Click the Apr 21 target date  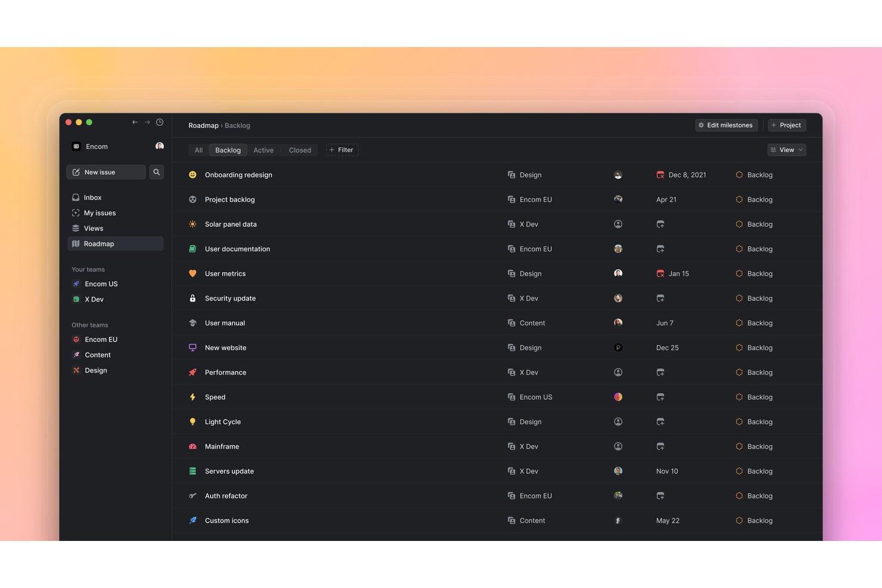666,200
